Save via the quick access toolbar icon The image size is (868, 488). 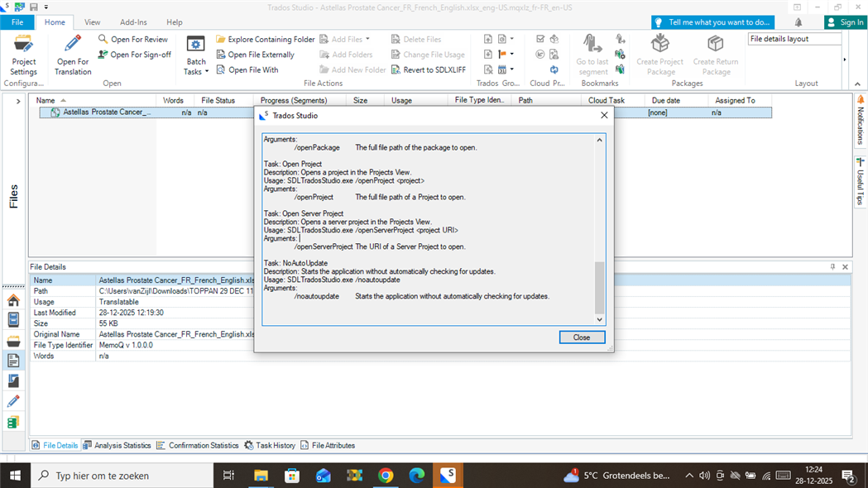click(x=33, y=7)
